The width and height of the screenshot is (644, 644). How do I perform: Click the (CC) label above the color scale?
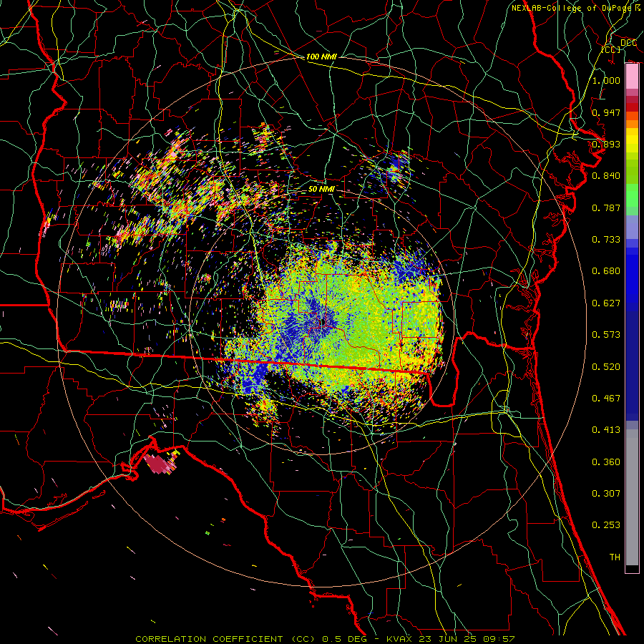pos(611,49)
